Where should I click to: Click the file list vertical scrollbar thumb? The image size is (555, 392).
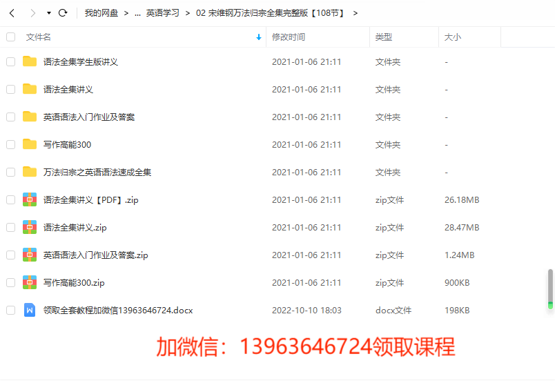click(x=550, y=288)
